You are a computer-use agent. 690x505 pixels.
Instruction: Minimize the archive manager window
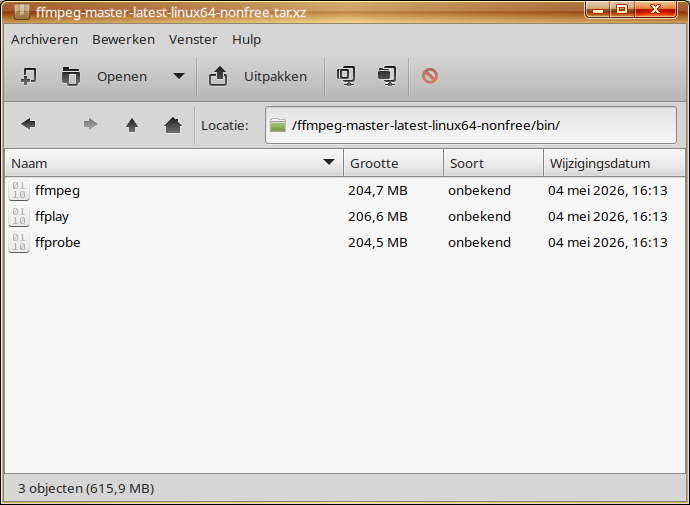598,10
